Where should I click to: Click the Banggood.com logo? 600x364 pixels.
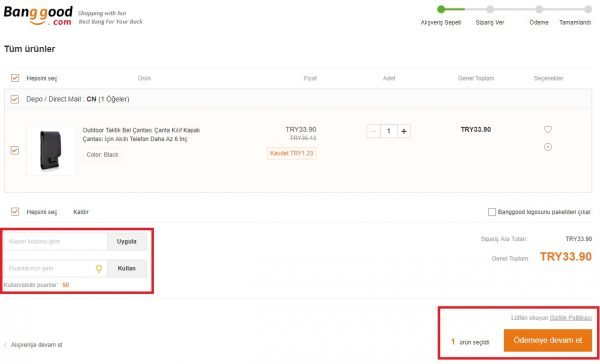point(38,16)
